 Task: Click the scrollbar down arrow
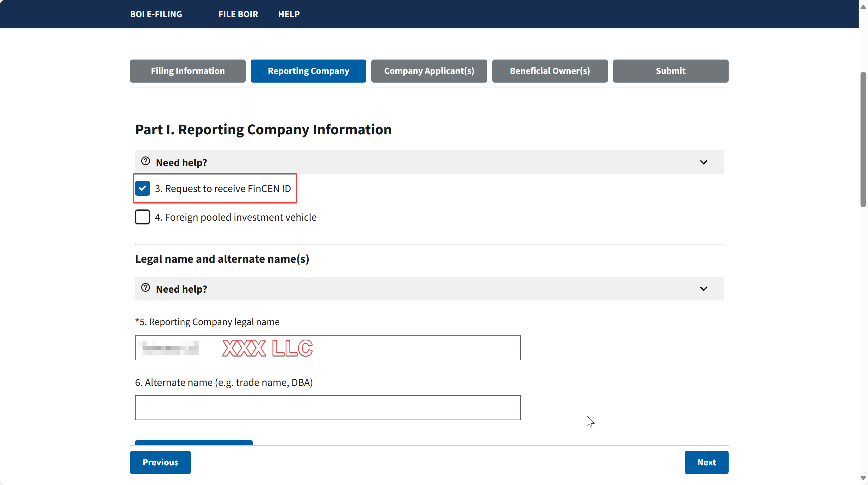coord(863,478)
